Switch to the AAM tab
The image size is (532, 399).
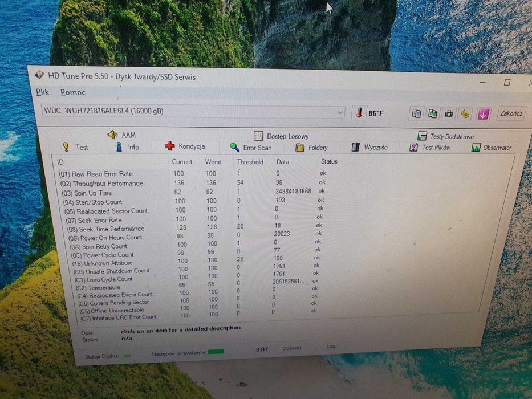tap(122, 135)
